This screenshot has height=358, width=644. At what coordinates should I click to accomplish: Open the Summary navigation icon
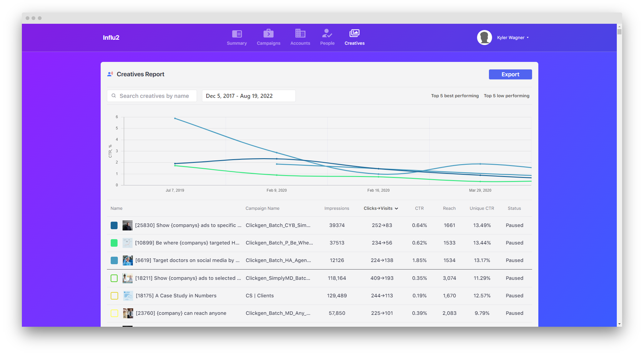pyautogui.click(x=237, y=33)
